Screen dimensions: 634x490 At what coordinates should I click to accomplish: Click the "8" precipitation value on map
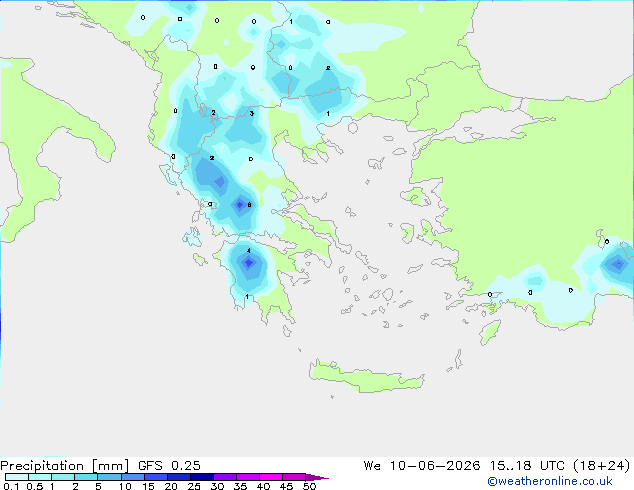[249, 205]
